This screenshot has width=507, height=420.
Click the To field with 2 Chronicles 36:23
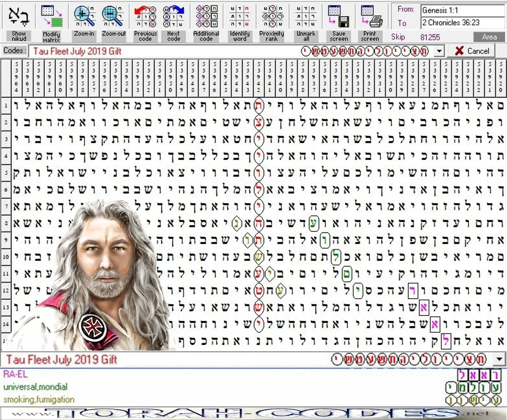coord(462,23)
